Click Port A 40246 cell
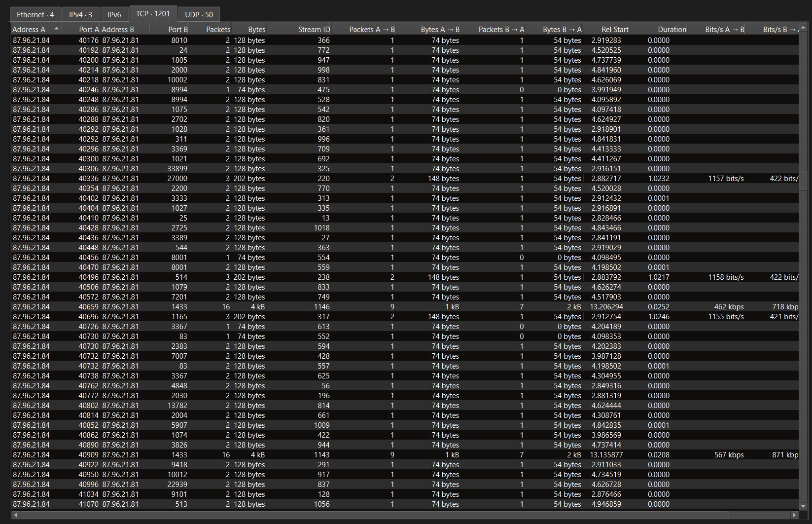Screen dimensions: 812x524 pyautogui.click(x=88, y=90)
